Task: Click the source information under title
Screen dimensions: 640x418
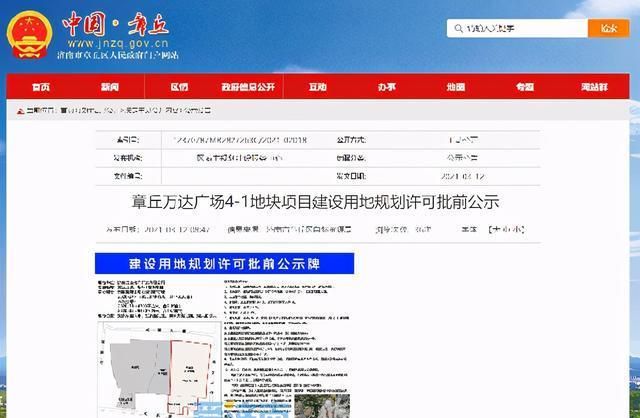Action: [289, 229]
